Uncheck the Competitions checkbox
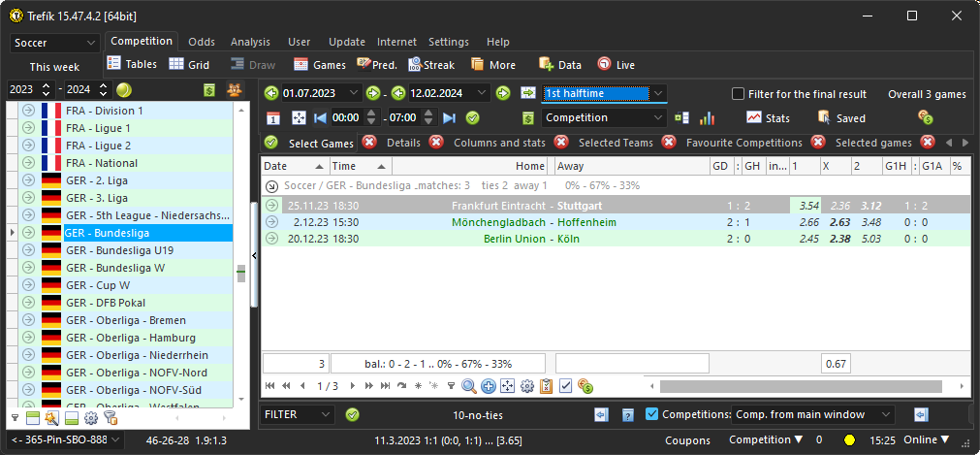Screen dimensions: 980x455 652,414
